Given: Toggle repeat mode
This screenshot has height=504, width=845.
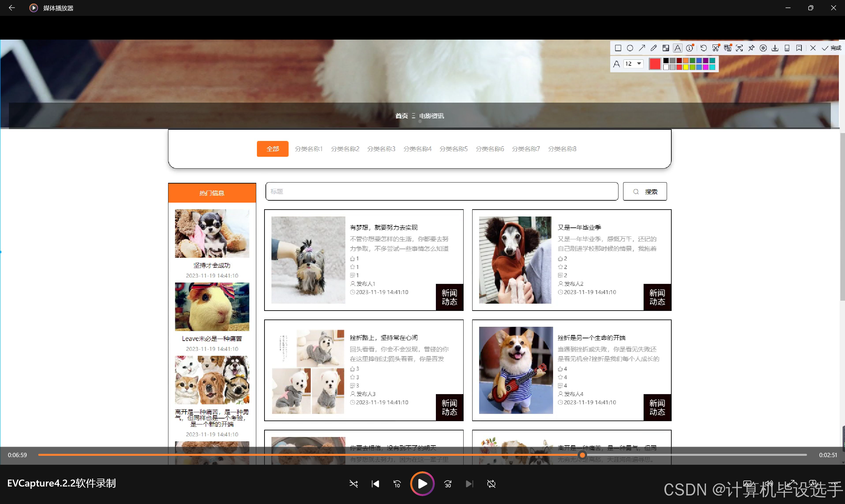Looking at the screenshot, I should 491,484.
